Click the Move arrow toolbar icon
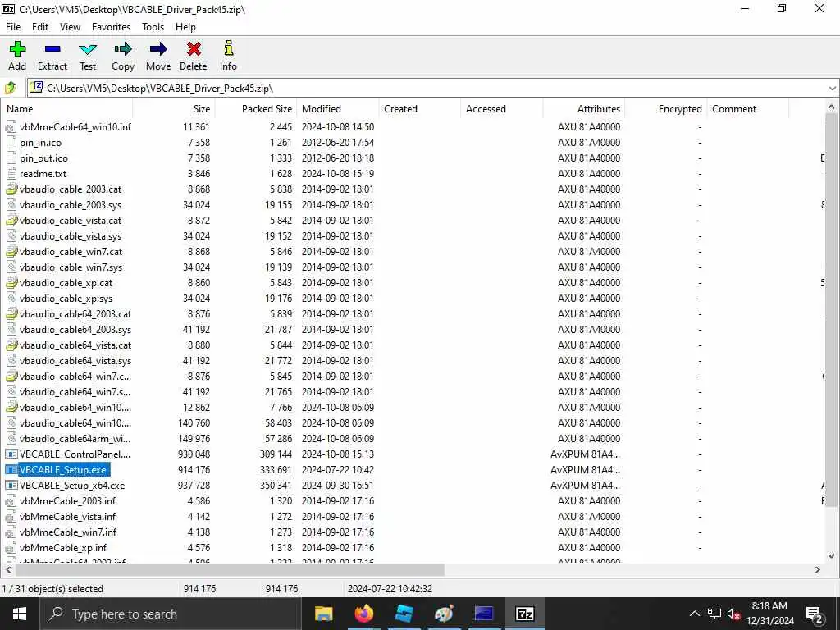The image size is (840, 630). coord(158,49)
